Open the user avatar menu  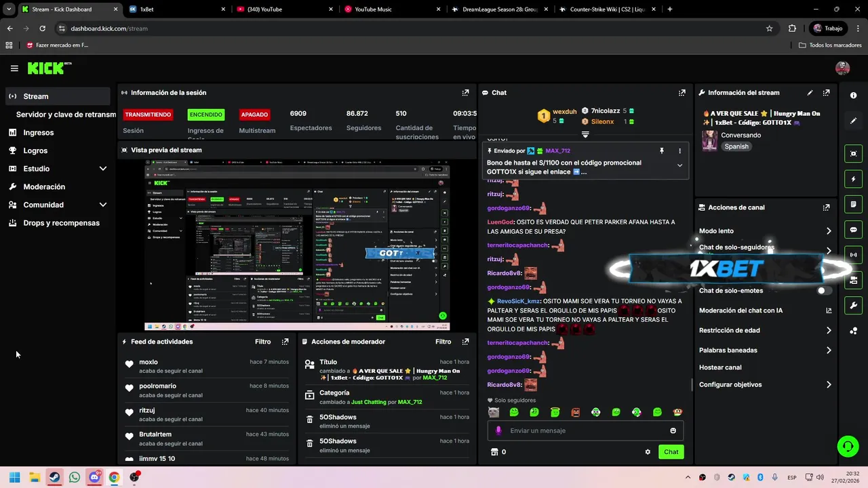click(x=843, y=68)
